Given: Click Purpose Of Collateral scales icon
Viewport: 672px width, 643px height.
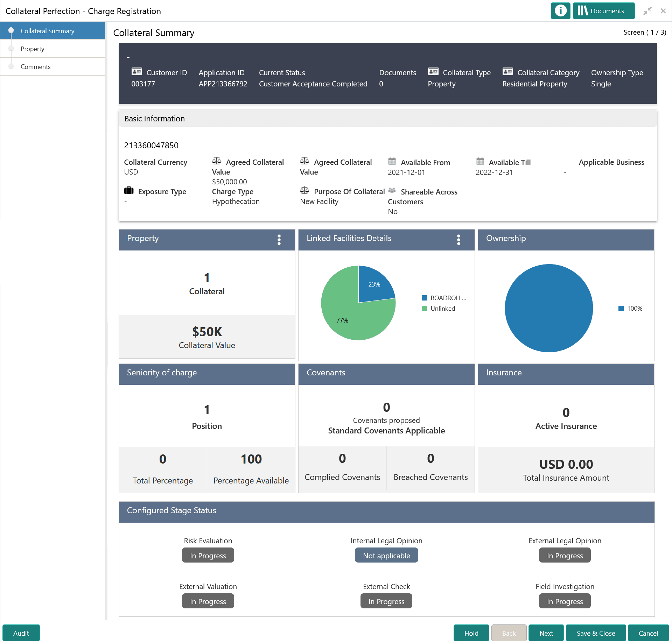Looking at the screenshot, I should 304,190.
